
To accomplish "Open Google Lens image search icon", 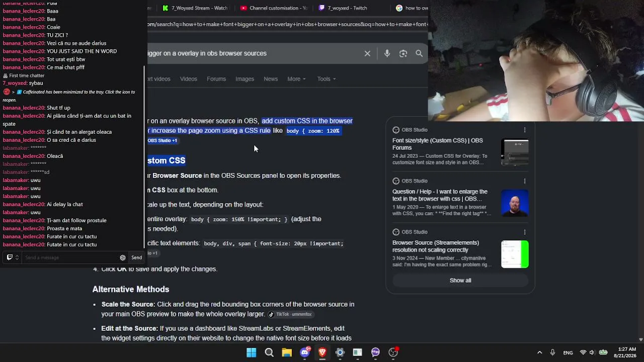I will [403, 53].
